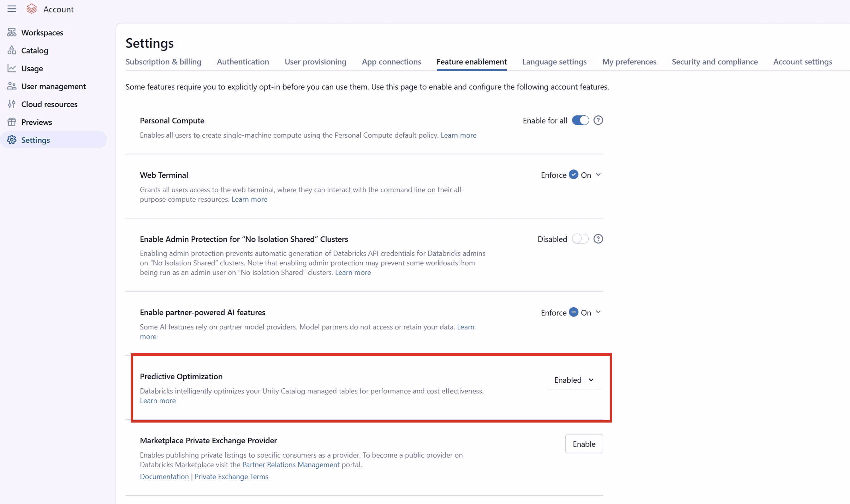The height and width of the screenshot is (504, 850).
Task: Click the Workspaces sidebar icon
Action: click(12, 32)
